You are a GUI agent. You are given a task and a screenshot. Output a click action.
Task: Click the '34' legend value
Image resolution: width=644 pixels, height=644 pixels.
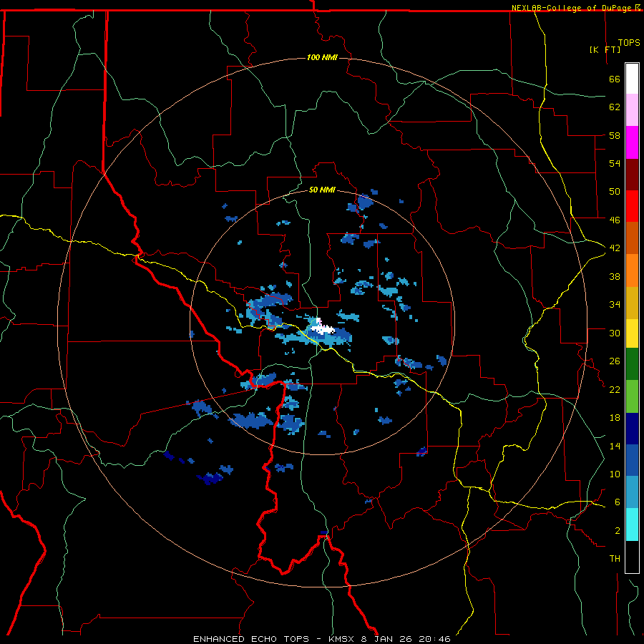tap(615, 304)
